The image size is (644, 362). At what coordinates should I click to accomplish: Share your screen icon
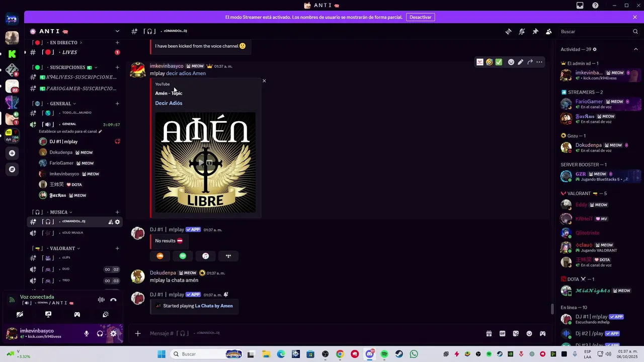pos(48,314)
